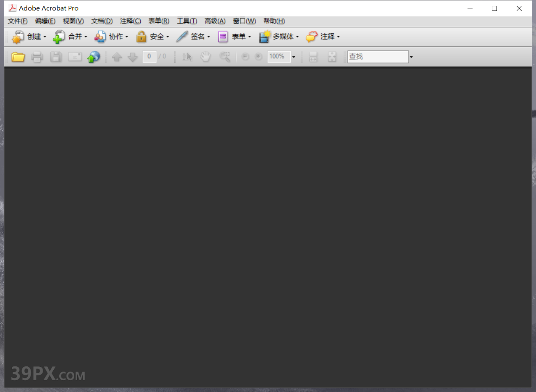Expand the 查找 search options dropdown
This screenshot has width=536, height=392.
411,57
